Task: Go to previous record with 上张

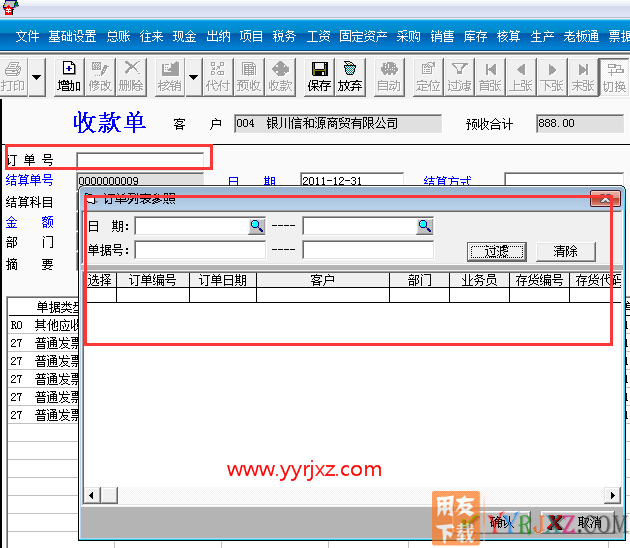Action: click(x=521, y=77)
